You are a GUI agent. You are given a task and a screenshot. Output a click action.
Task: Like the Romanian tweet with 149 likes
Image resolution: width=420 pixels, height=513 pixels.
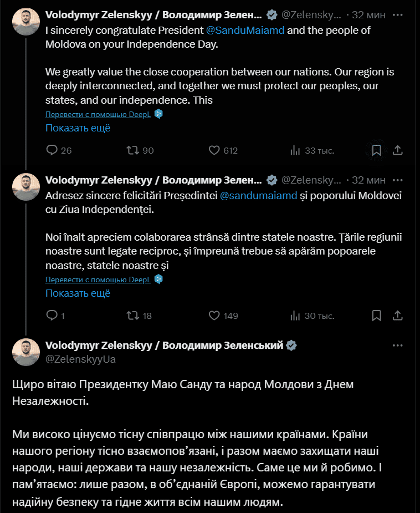[x=214, y=316]
